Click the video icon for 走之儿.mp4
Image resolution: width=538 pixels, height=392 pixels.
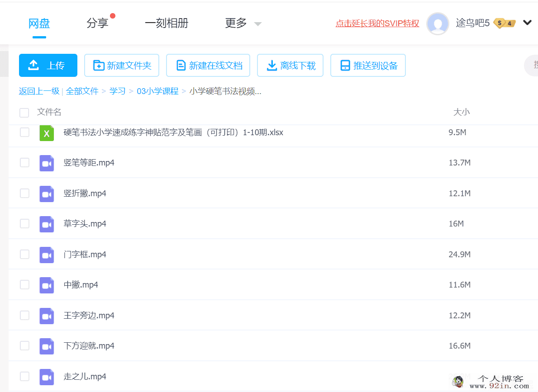pos(47,377)
